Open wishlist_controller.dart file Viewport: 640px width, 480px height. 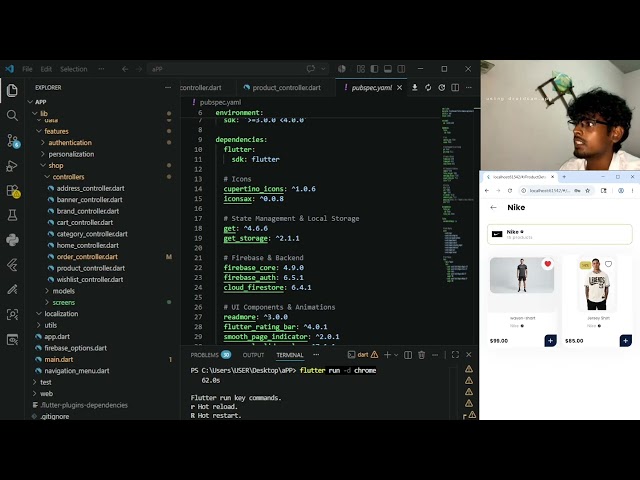pos(90,280)
